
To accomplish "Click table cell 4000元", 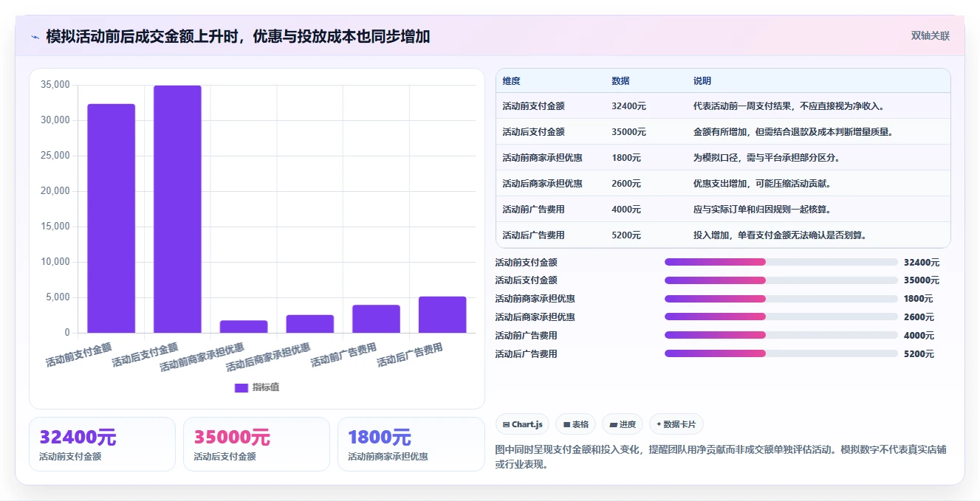I will click(x=626, y=210).
